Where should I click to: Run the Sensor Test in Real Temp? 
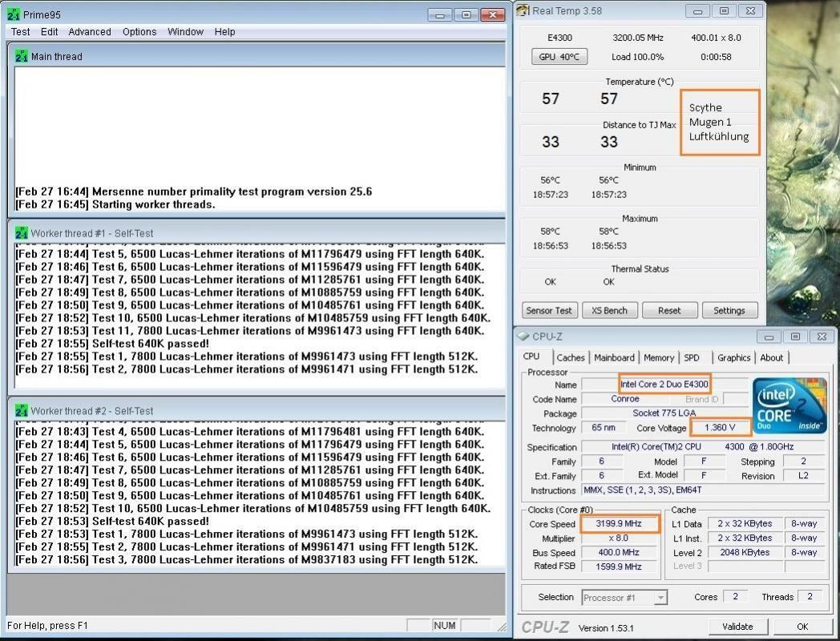(548, 311)
